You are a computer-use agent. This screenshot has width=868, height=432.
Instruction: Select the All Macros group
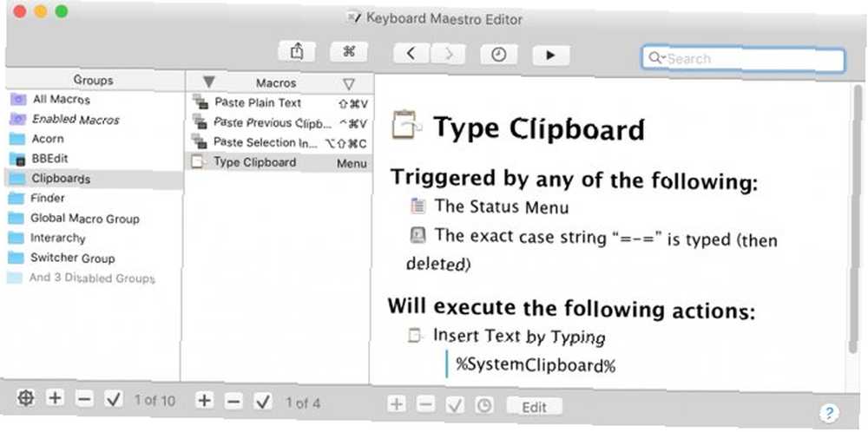tap(93, 100)
